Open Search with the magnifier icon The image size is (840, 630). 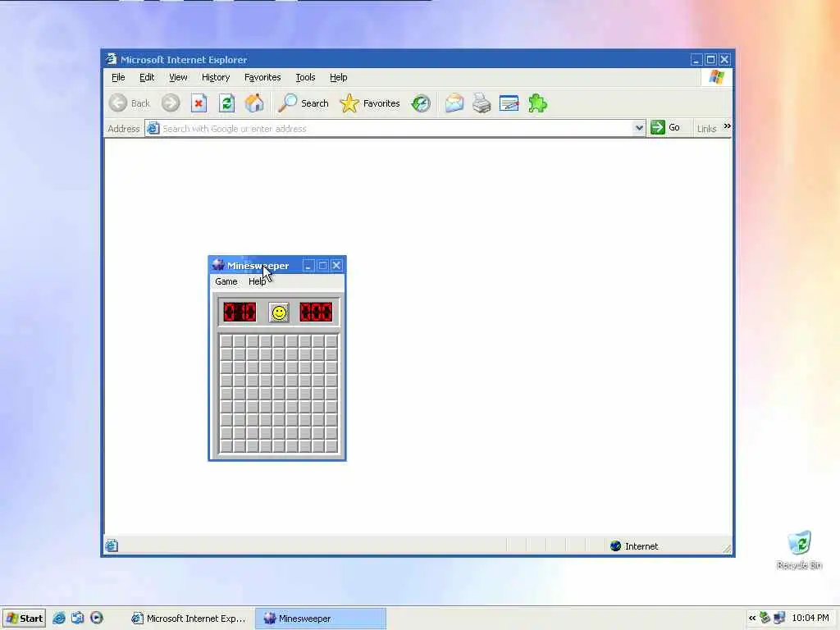(288, 103)
